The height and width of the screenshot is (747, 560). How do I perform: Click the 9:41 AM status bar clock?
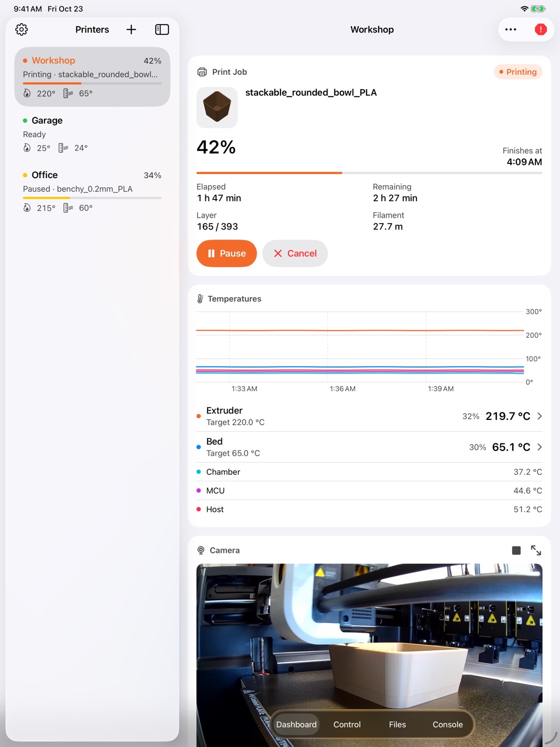pos(28,9)
